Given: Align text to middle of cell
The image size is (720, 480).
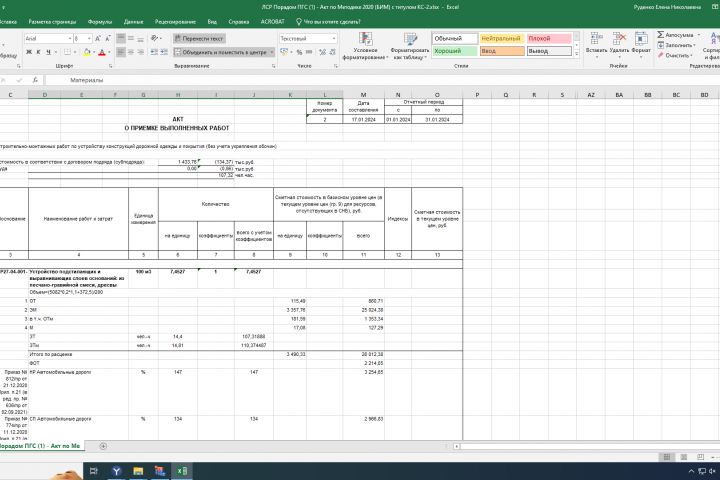Looking at the screenshot, I should [131, 39].
